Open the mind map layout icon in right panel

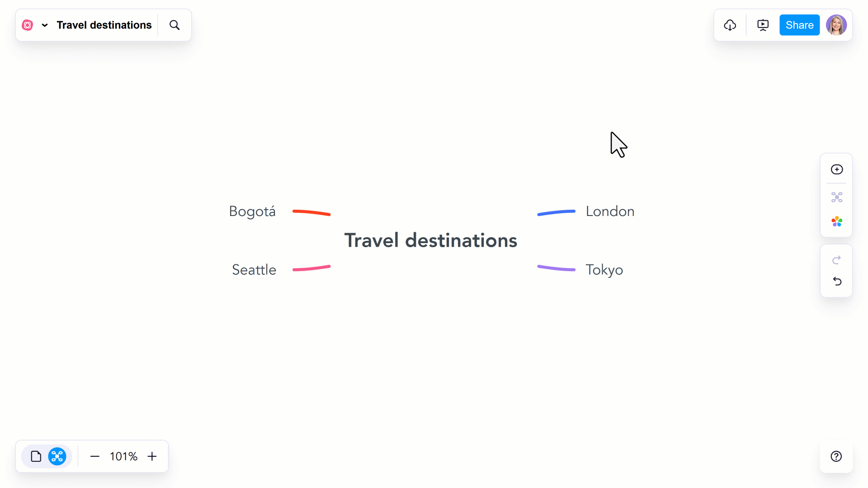tap(837, 197)
